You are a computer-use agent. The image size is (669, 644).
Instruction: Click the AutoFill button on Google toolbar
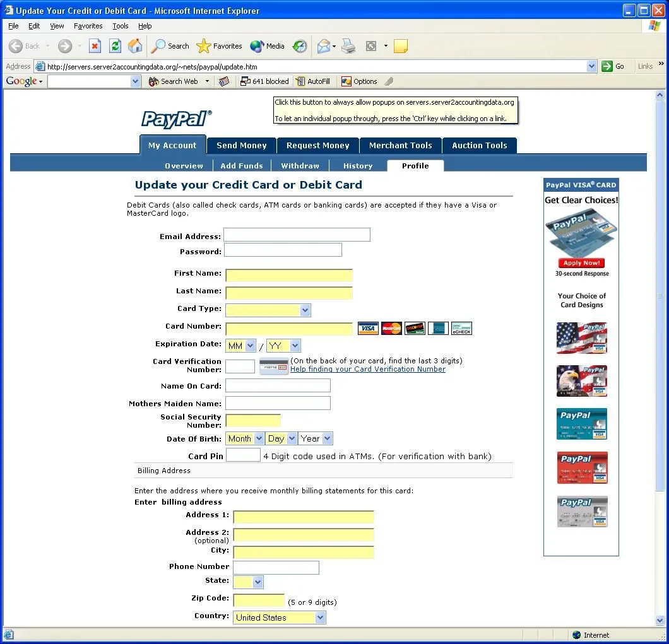click(314, 81)
